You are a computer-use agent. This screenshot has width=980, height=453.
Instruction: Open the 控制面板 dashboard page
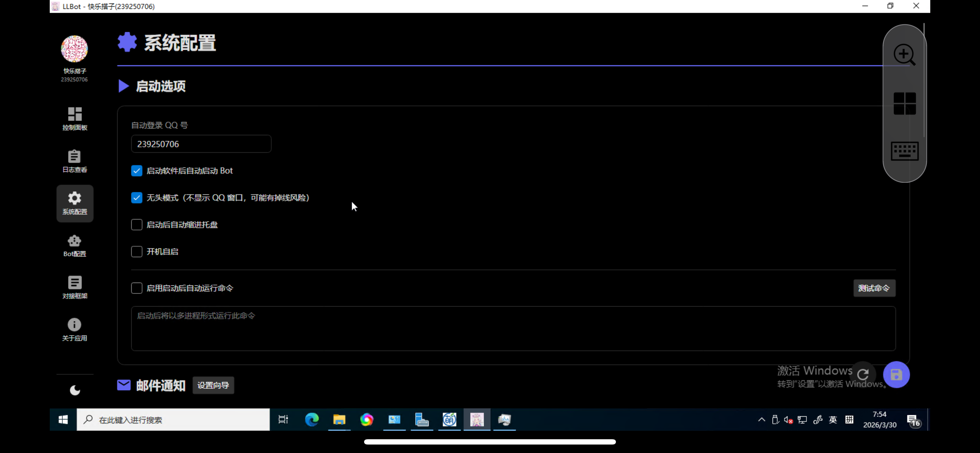[x=74, y=119]
